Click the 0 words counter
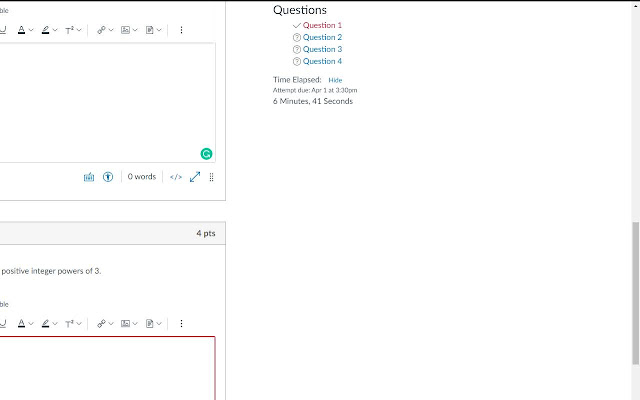This screenshot has width=640, height=400. pyautogui.click(x=142, y=177)
